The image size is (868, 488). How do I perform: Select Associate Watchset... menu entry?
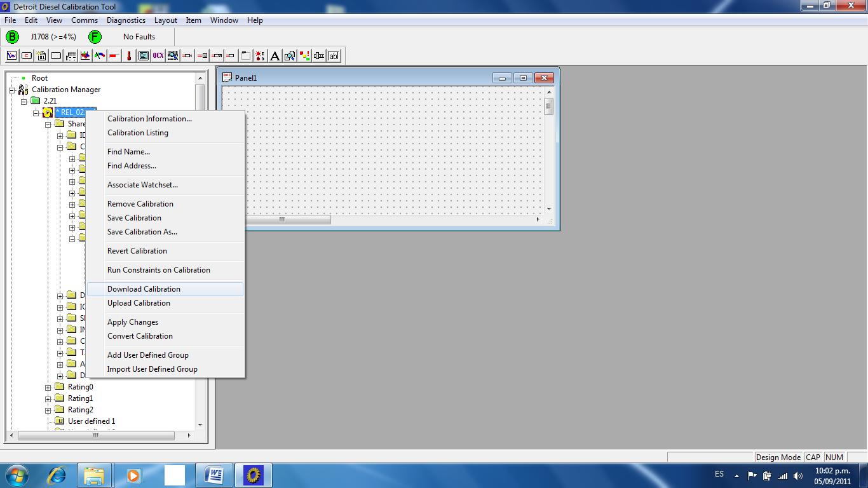(165, 185)
